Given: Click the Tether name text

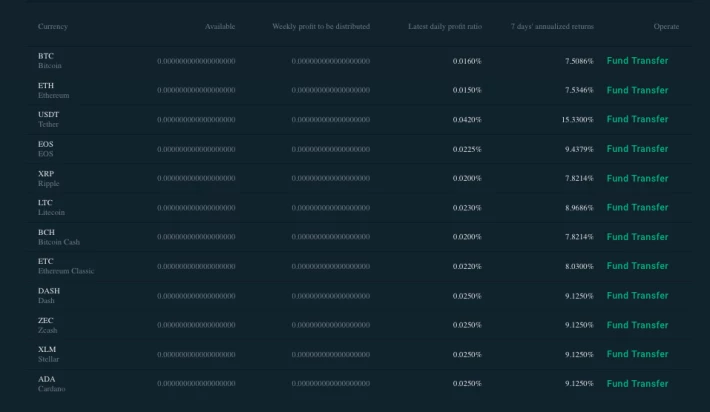Looking at the screenshot, I should point(48,125).
